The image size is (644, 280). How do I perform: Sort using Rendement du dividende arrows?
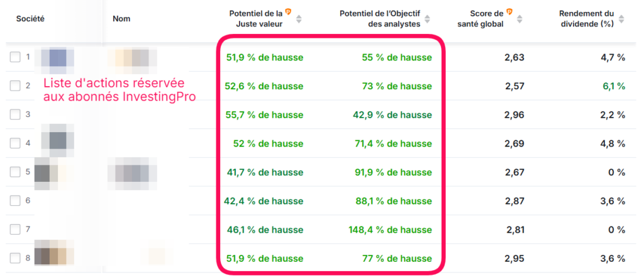click(622, 19)
